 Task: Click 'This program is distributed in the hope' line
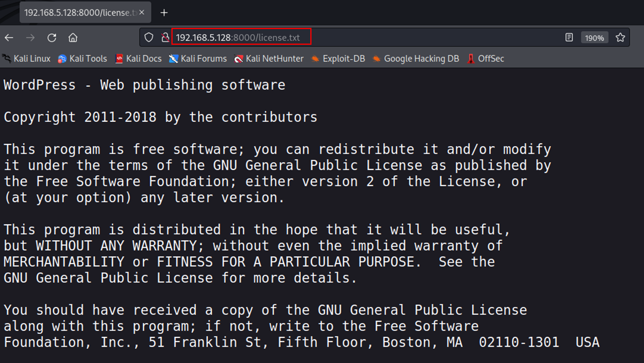coord(257,230)
